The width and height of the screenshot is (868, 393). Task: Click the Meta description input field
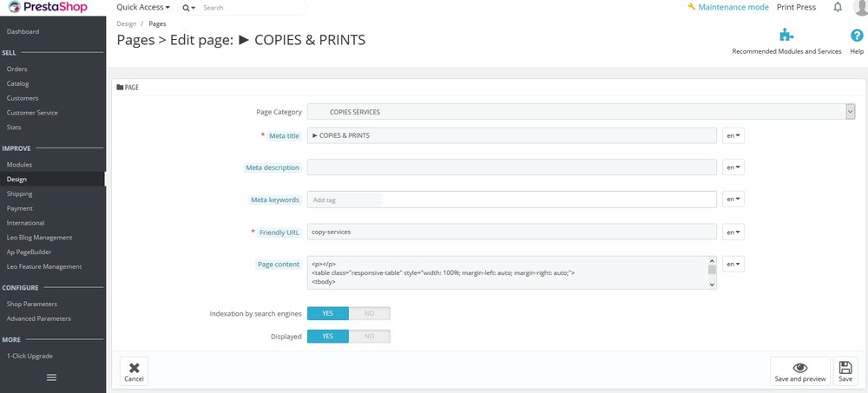point(512,167)
